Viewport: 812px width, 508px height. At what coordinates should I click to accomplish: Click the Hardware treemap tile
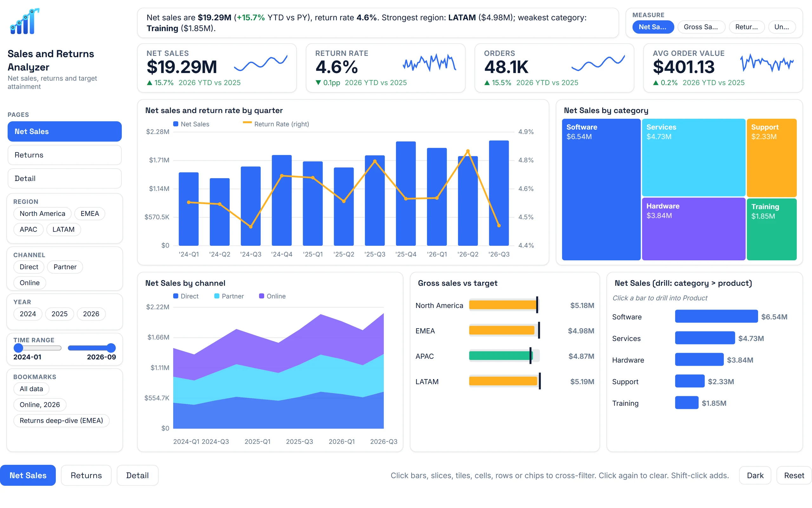point(693,229)
